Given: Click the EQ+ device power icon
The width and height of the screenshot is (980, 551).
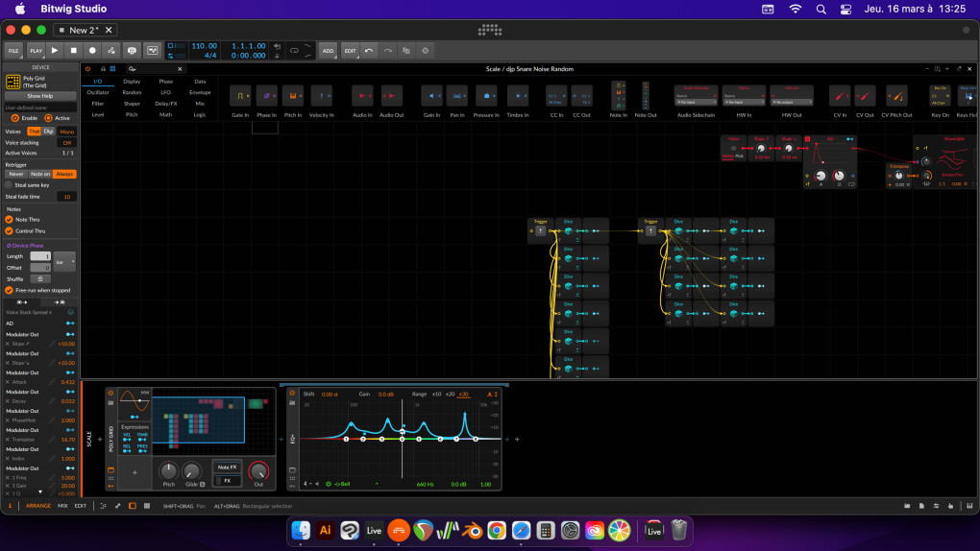Looking at the screenshot, I should click(x=292, y=392).
